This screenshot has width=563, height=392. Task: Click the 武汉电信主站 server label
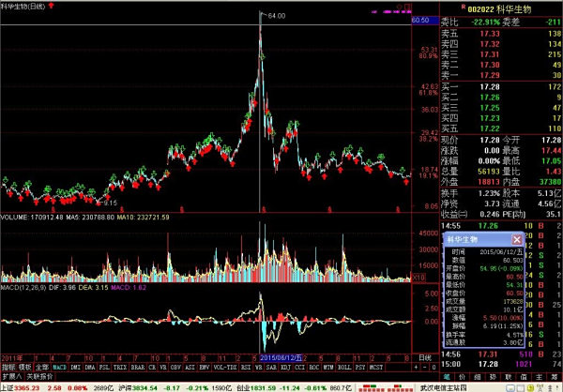443,388
